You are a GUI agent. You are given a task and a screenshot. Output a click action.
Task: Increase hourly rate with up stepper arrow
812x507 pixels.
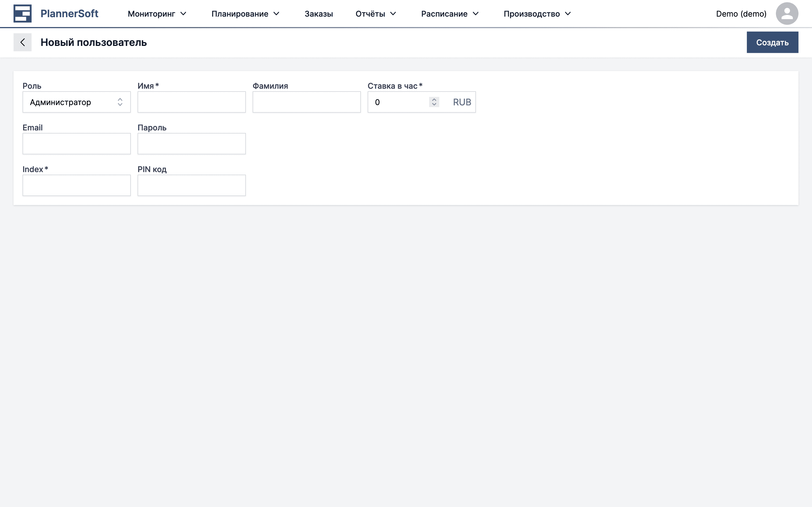click(434, 100)
